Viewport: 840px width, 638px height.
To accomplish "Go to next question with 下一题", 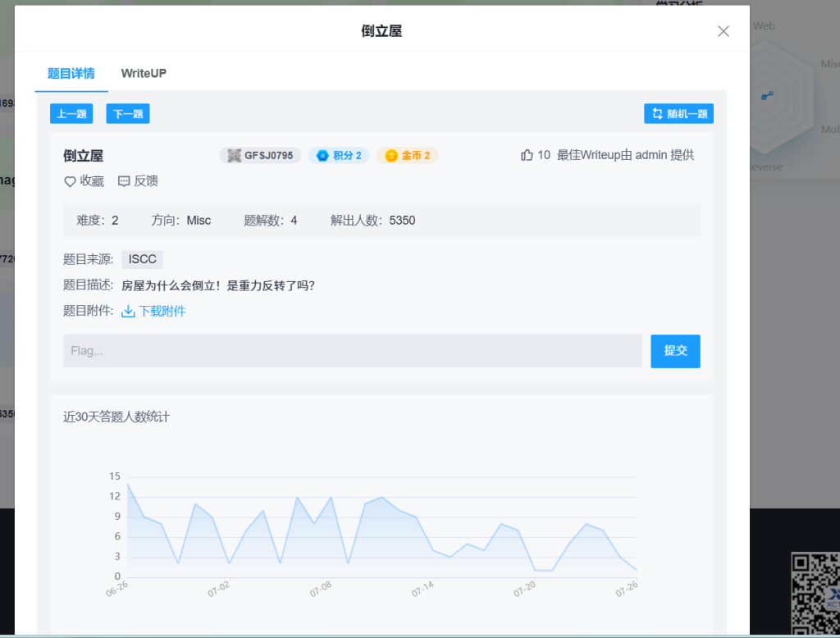I will (127, 114).
